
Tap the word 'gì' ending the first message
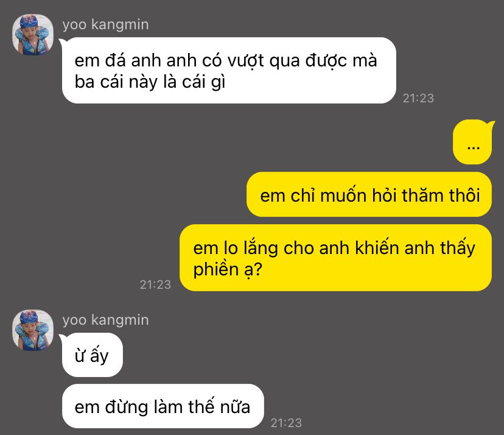218,82
